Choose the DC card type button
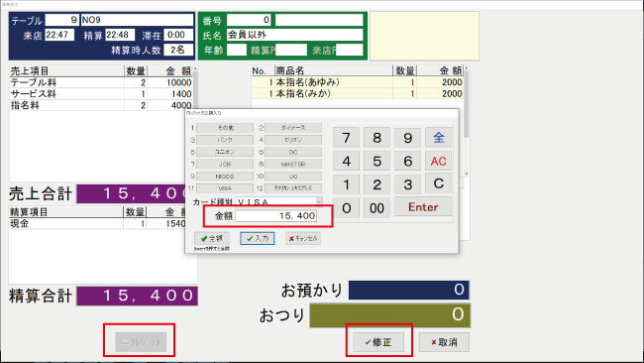 [293, 152]
